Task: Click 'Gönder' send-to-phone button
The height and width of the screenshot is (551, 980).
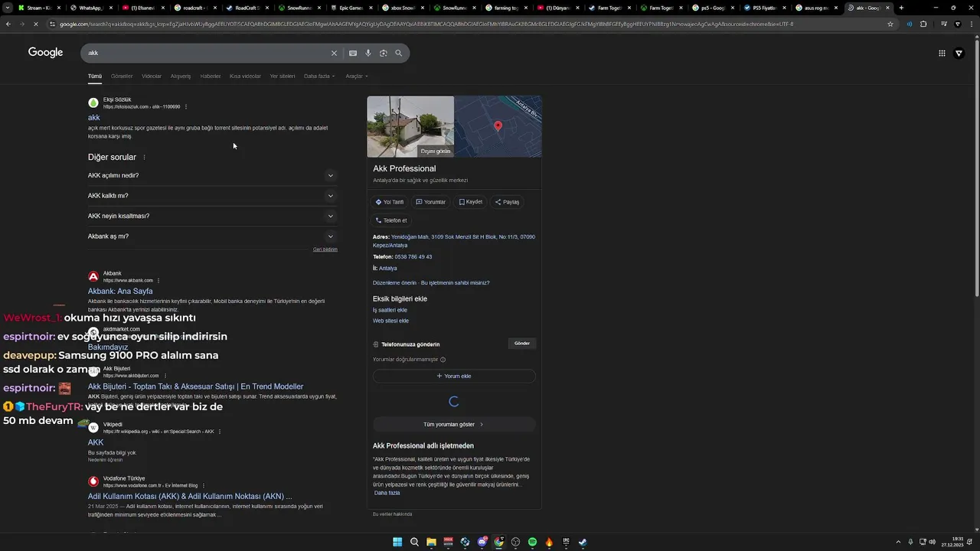Action: pyautogui.click(x=522, y=344)
